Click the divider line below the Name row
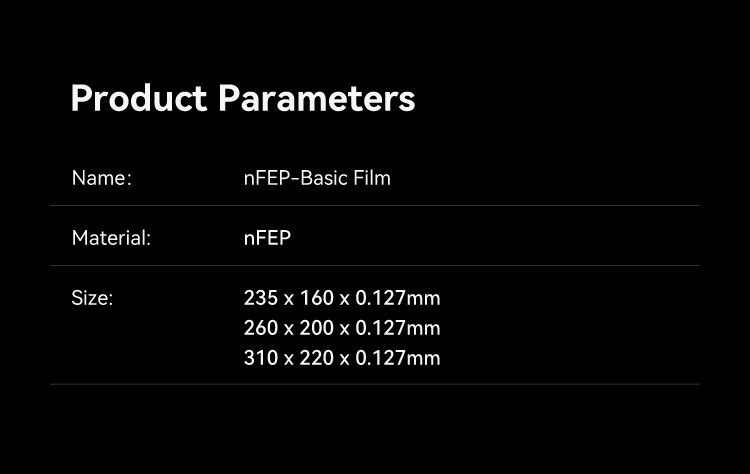 pyautogui.click(x=375, y=206)
